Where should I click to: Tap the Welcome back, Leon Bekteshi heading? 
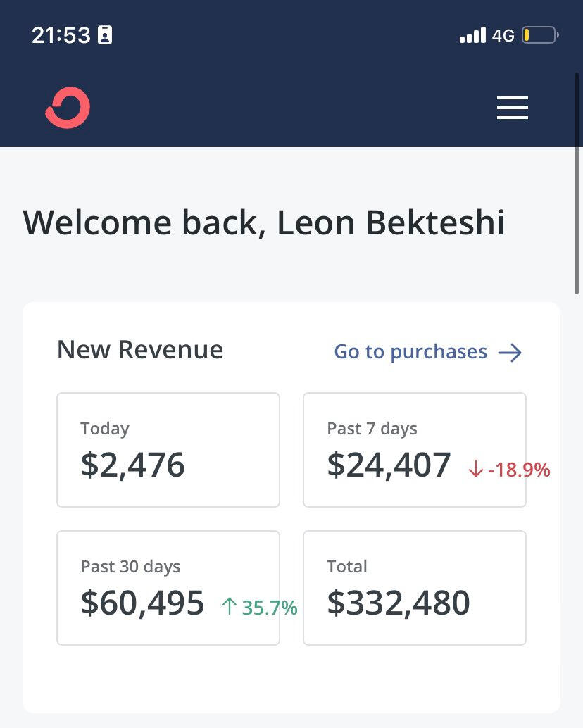tap(264, 222)
